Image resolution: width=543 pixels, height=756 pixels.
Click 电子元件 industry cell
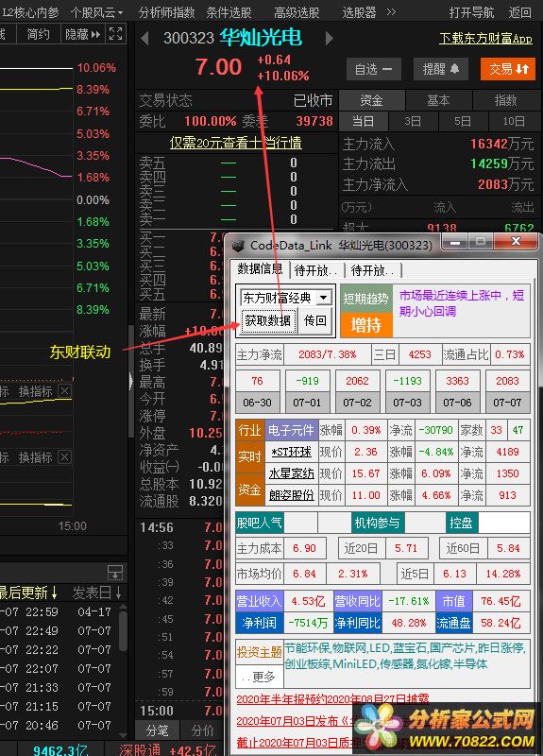291,430
